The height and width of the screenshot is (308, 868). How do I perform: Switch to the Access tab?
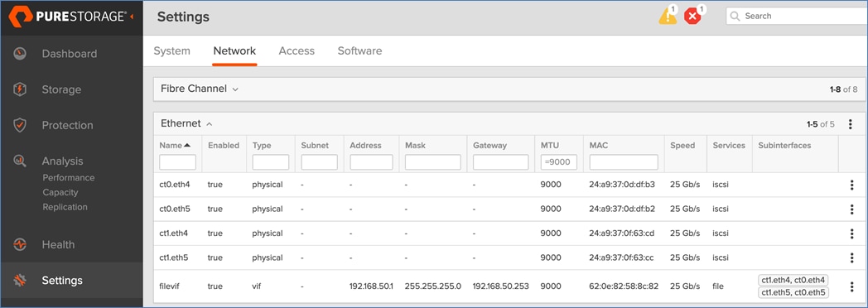297,51
